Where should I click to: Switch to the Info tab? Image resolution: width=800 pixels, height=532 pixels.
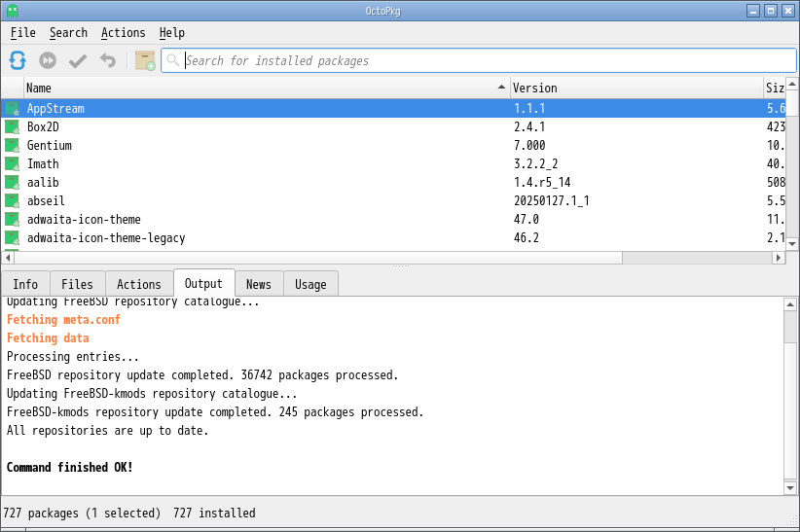[25, 284]
